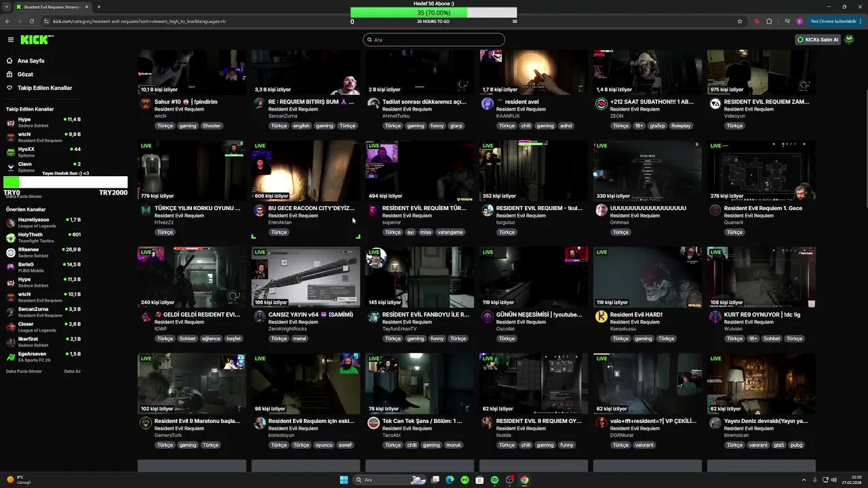Open Microsoft Edge from taskbar
Screen dimensions: 868x488
(x=450, y=480)
